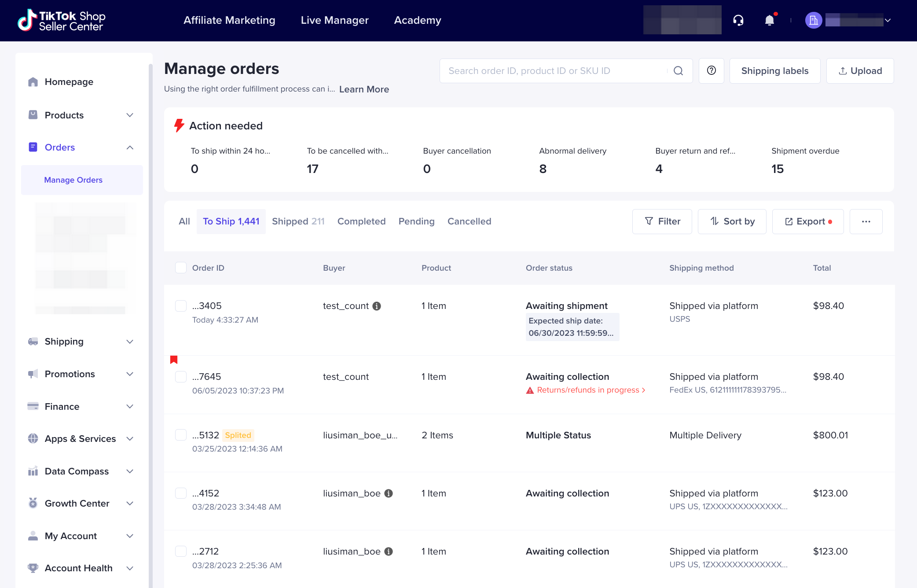Click the Growth Center medal icon

[33, 503]
